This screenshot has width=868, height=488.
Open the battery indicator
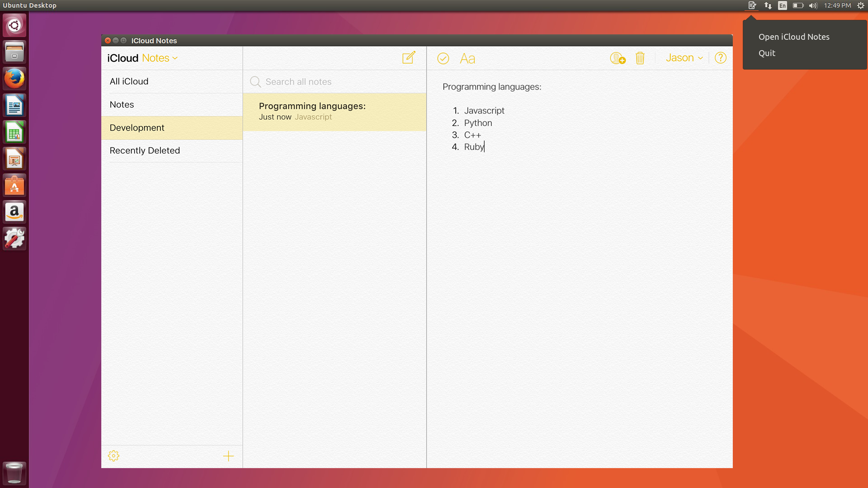point(798,5)
